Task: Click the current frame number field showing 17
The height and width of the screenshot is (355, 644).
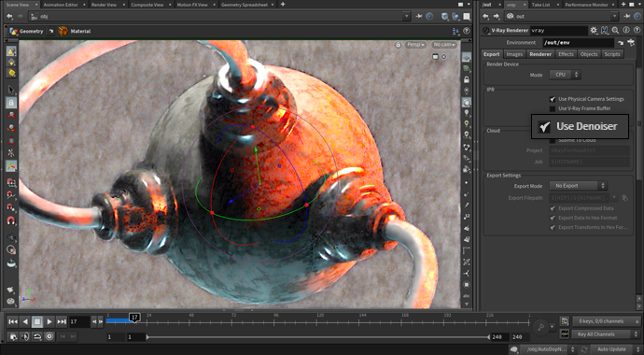Action: [x=79, y=321]
